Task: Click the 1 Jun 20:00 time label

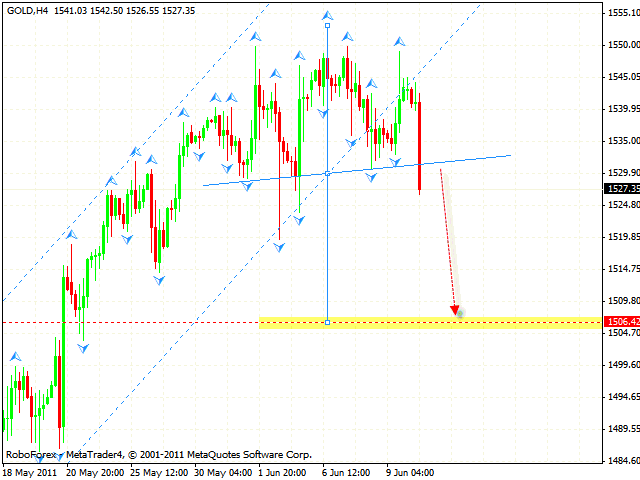Action: [281, 471]
